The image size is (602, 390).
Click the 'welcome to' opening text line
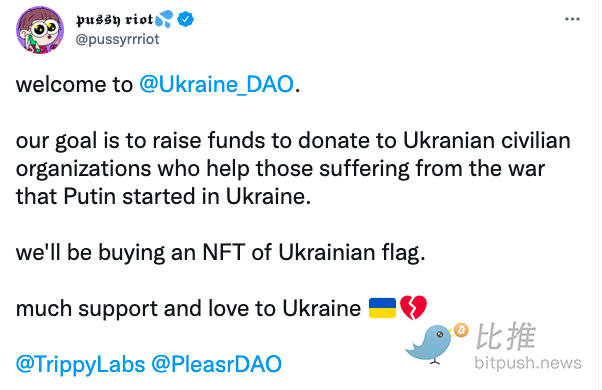click(x=74, y=84)
